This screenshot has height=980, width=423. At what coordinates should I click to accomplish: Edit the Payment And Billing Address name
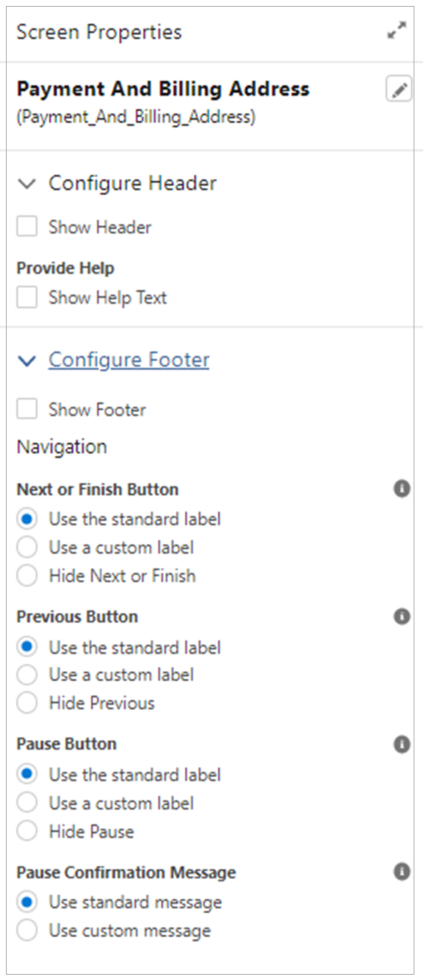398,89
